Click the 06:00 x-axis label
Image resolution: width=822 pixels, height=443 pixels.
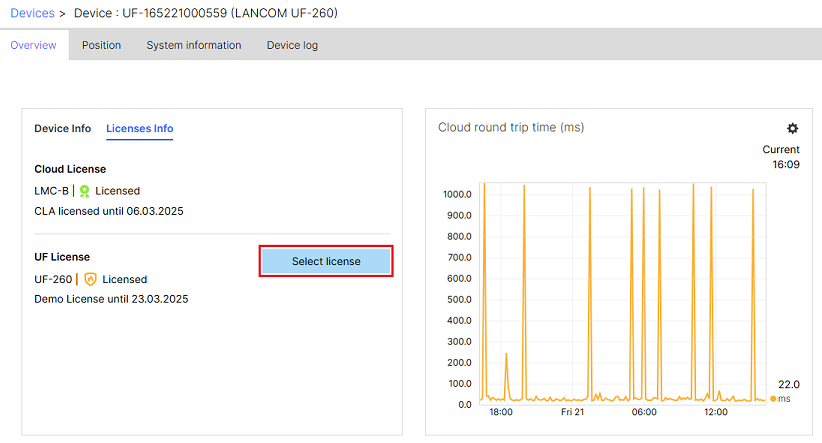(x=644, y=412)
